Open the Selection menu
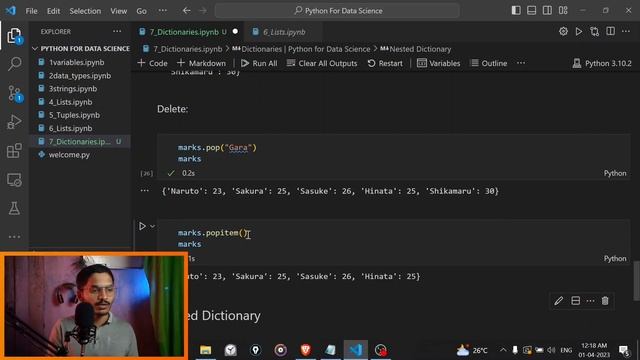 [x=85, y=11]
